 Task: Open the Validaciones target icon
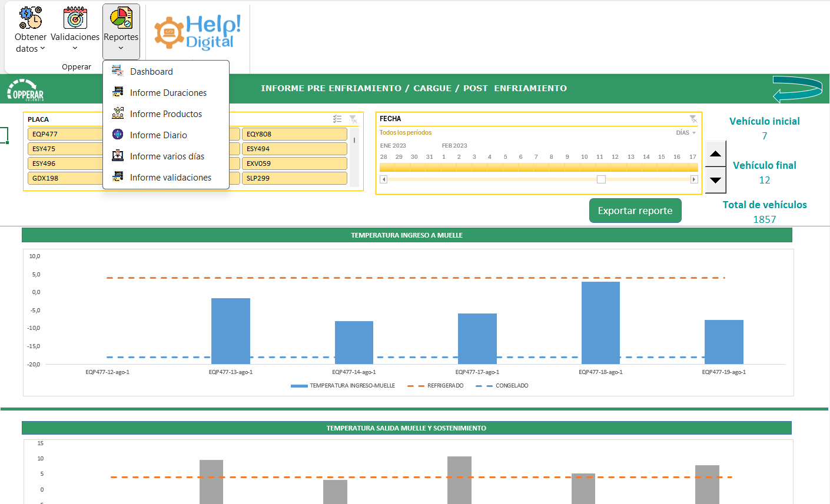pyautogui.click(x=75, y=18)
